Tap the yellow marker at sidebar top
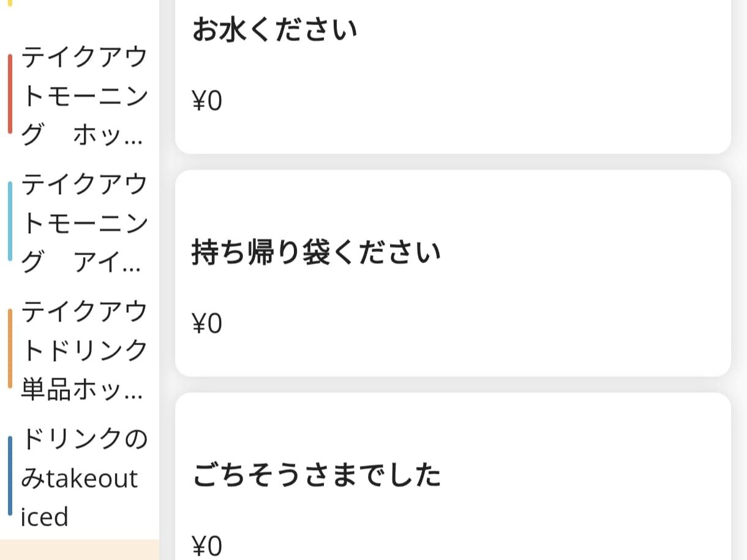The width and height of the screenshot is (747, 560). coord(10,3)
